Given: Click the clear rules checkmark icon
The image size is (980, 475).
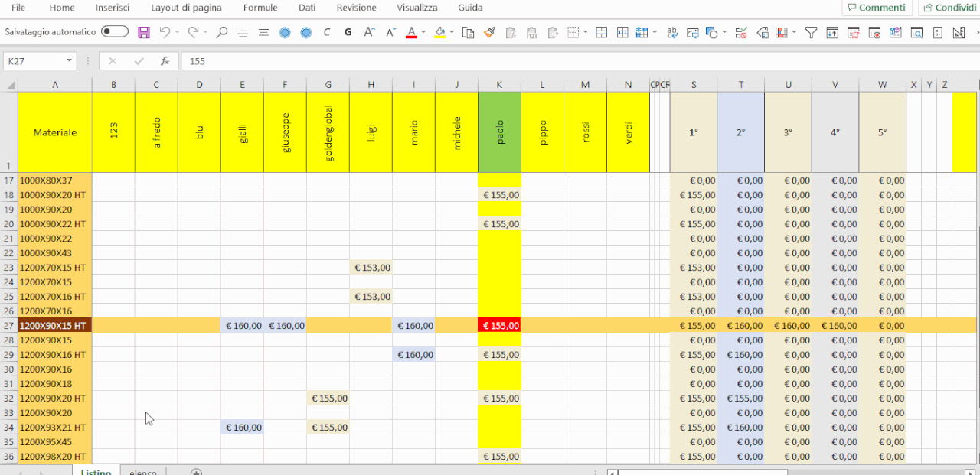Looking at the screenshot, I should (x=741, y=32).
